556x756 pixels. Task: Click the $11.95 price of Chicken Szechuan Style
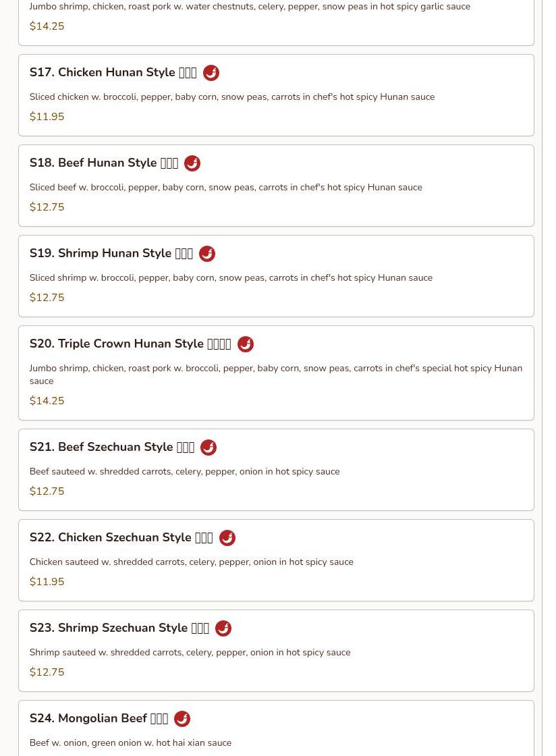[x=47, y=582]
